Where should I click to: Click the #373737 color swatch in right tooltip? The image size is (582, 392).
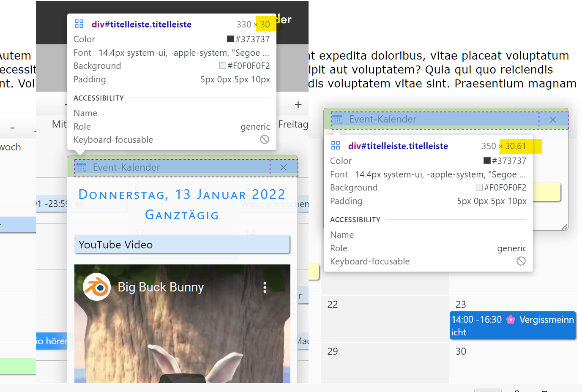(x=487, y=161)
